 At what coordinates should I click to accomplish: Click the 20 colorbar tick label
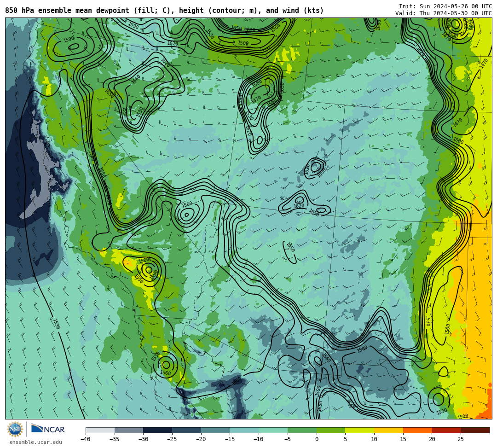point(432,439)
